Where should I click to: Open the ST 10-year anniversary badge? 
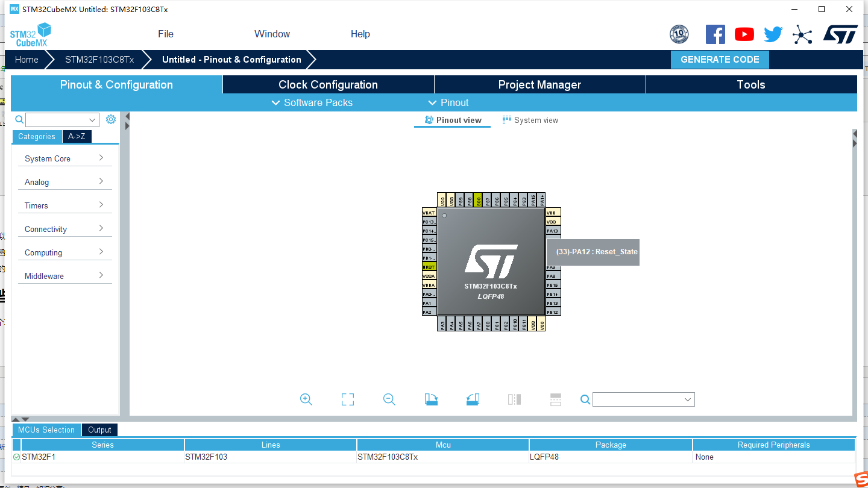[679, 34]
